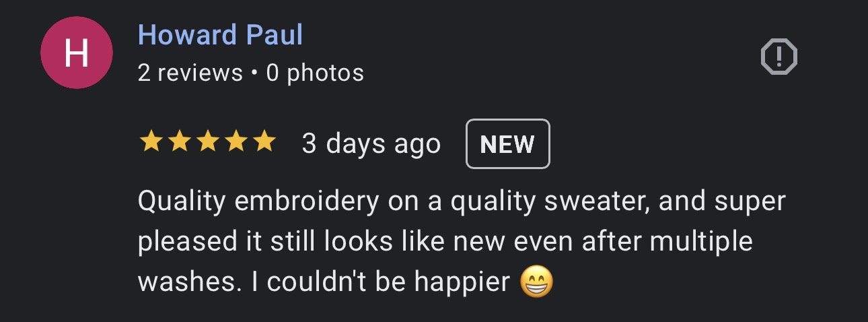Open Howard Paul's profile avatar
This screenshot has width=868, height=322.
click(x=76, y=53)
